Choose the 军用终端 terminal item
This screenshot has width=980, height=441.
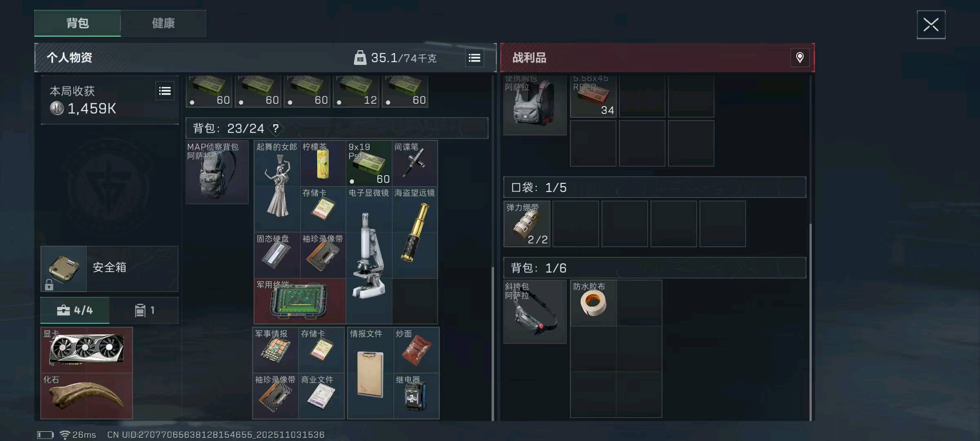pos(300,301)
